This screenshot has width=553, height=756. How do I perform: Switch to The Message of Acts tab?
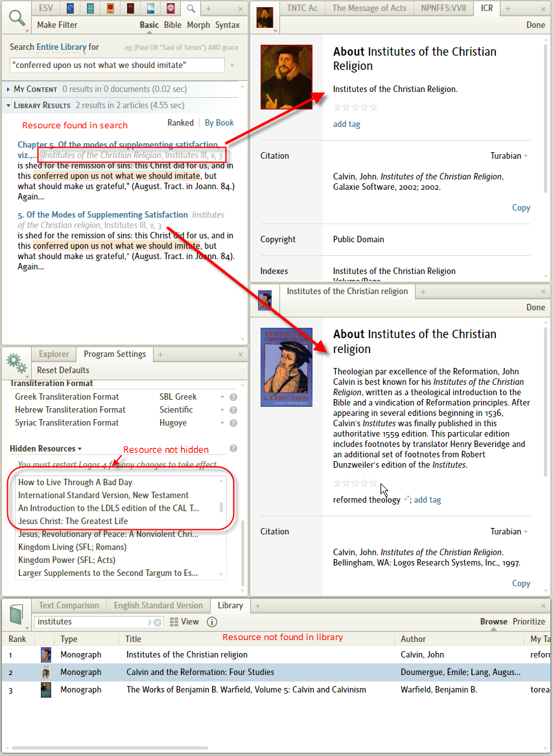(369, 8)
